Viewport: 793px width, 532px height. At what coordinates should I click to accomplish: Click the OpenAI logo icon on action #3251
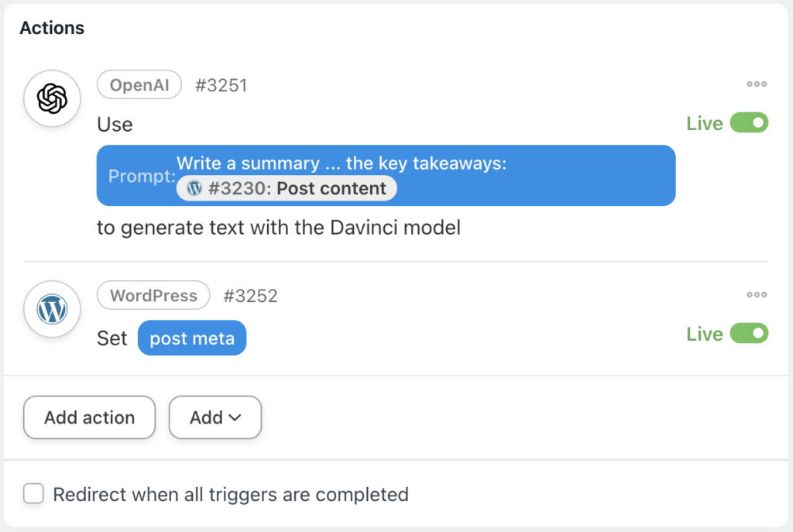(52, 98)
